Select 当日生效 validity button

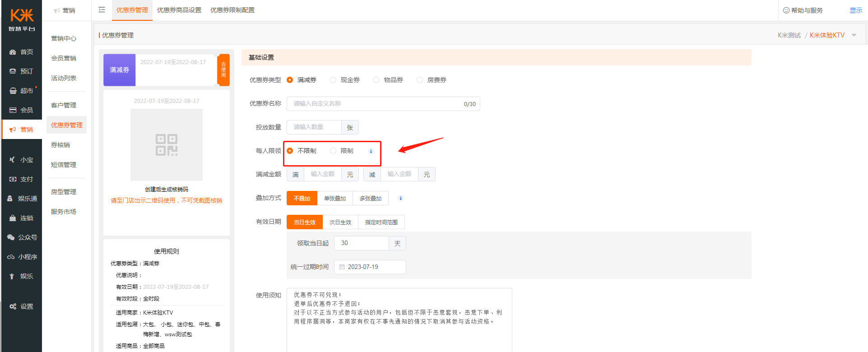coord(305,222)
